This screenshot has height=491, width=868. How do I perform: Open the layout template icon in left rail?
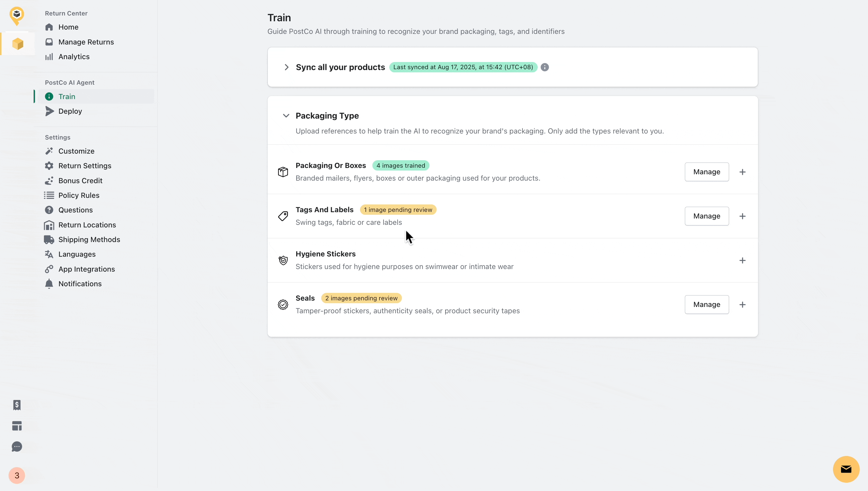[x=17, y=426]
